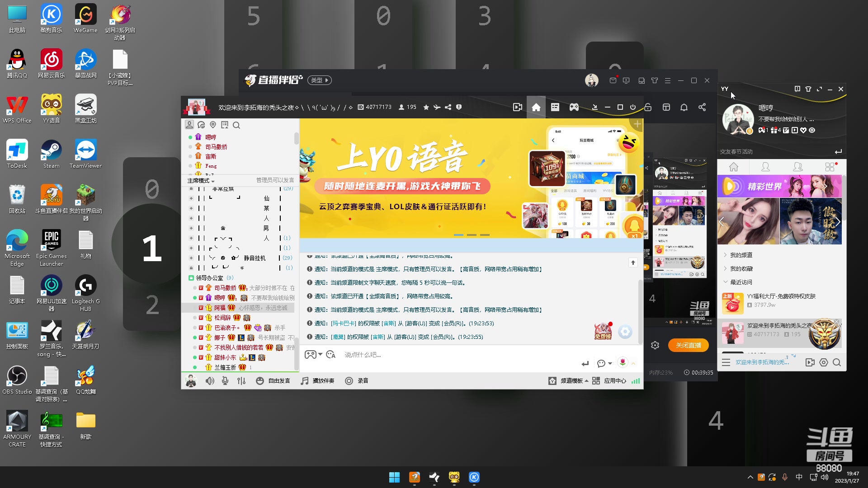868x488 pixels.
Task: Click the share icon in the YY channel toolbar
Action: 703,107
